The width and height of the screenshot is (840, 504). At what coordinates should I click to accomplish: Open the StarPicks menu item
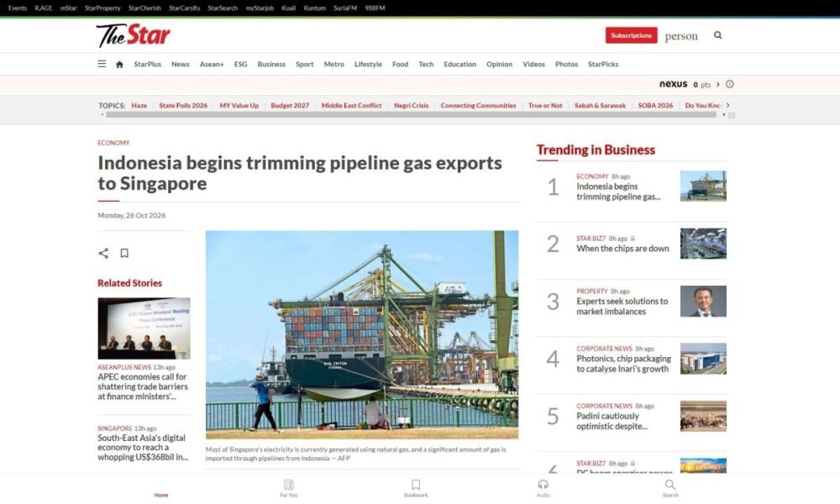(603, 65)
